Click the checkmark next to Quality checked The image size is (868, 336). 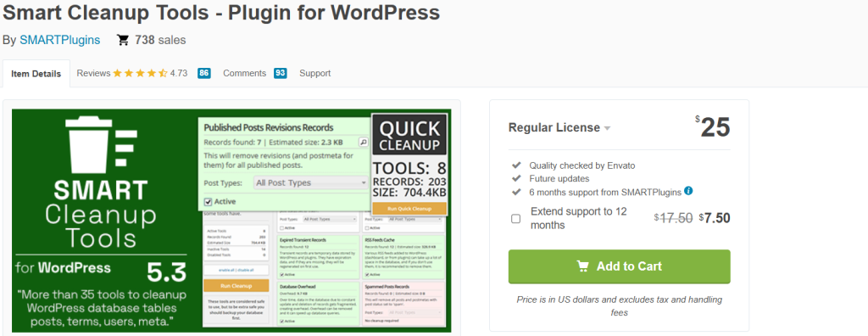tap(516, 165)
